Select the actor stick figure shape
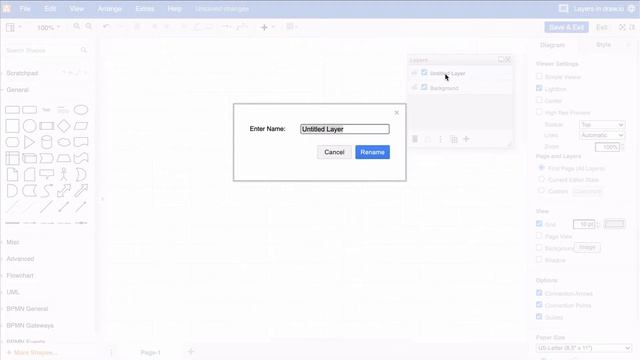The width and height of the screenshot is (640, 360). tap(64, 174)
